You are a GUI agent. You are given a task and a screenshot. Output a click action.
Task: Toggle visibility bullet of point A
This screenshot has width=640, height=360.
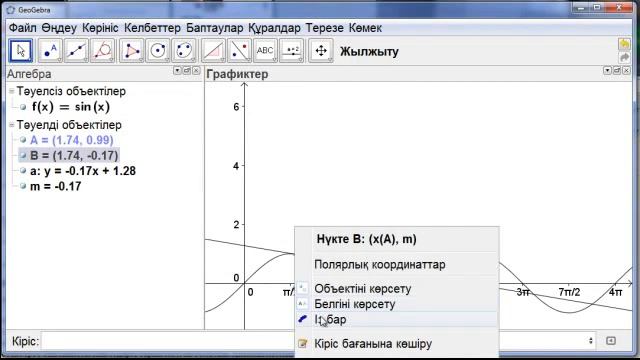[x=23, y=140]
